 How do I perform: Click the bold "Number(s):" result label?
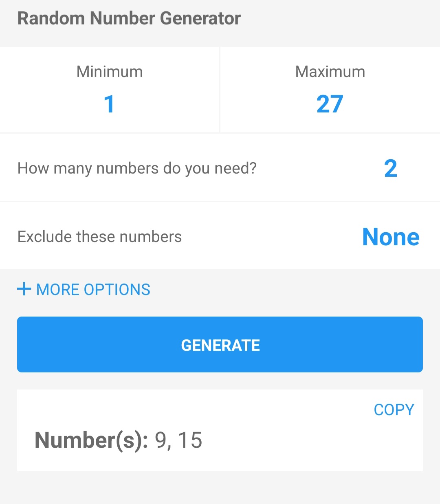click(91, 440)
